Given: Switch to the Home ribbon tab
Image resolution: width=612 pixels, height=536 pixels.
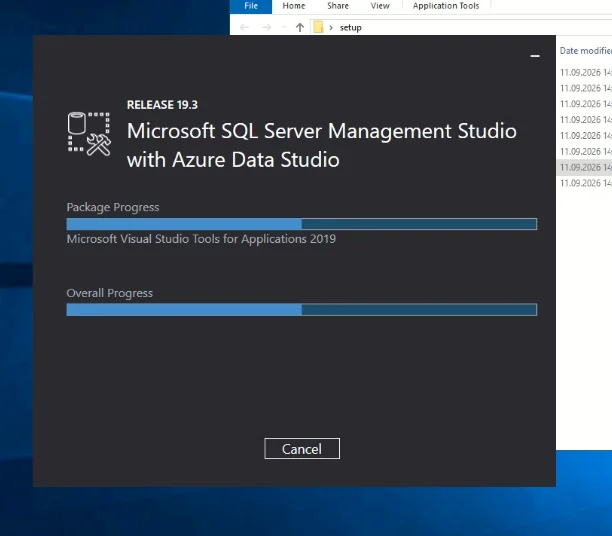Looking at the screenshot, I should pos(294,6).
